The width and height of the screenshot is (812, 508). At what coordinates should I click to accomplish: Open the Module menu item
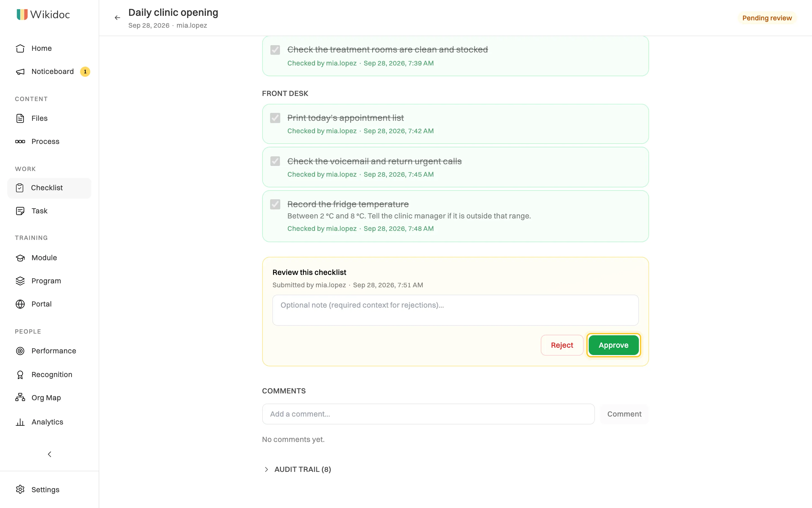coord(49,258)
